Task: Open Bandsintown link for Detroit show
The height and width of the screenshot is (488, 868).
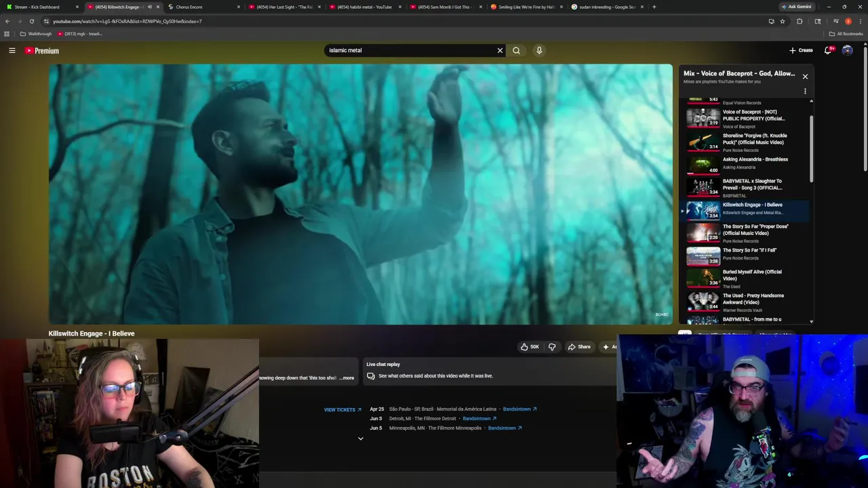Action: [479, 419]
